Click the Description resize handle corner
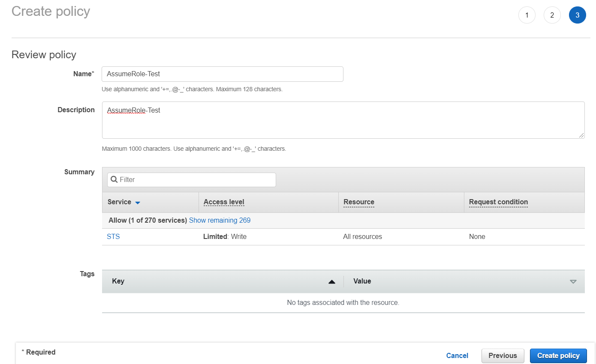This screenshot has width=596, height=364. pos(581,135)
